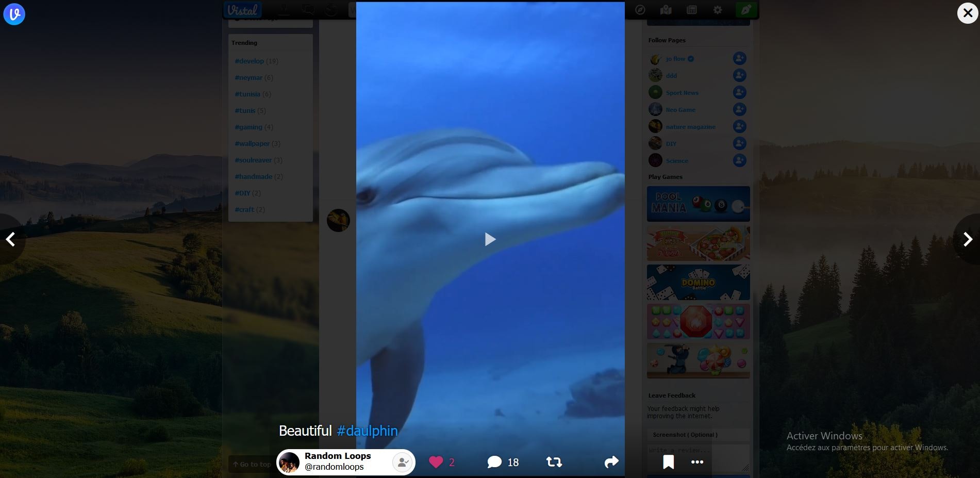Open #craft trending tag
980x478 pixels.
tap(244, 209)
